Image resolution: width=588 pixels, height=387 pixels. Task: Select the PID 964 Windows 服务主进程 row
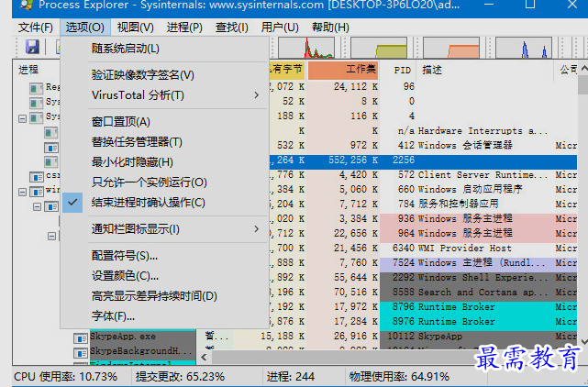(x=423, y=234)
